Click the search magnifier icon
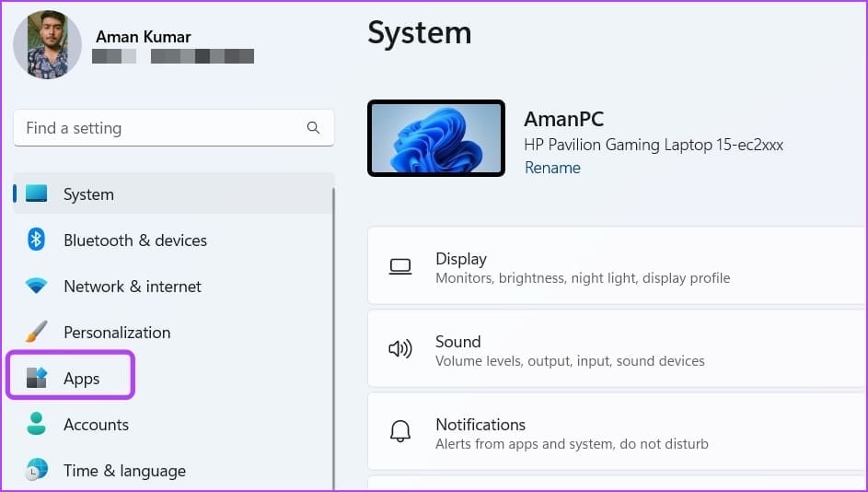 click(x=313, y=127)
